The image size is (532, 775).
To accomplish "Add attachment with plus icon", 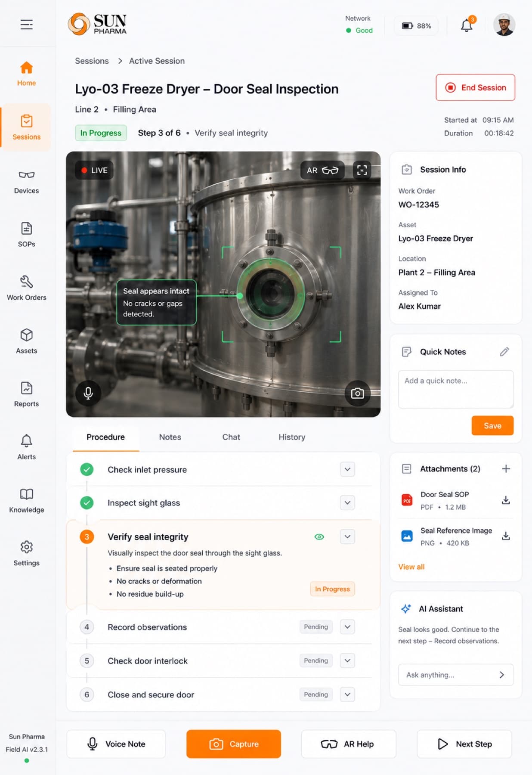I will click(x=506, y=468).
